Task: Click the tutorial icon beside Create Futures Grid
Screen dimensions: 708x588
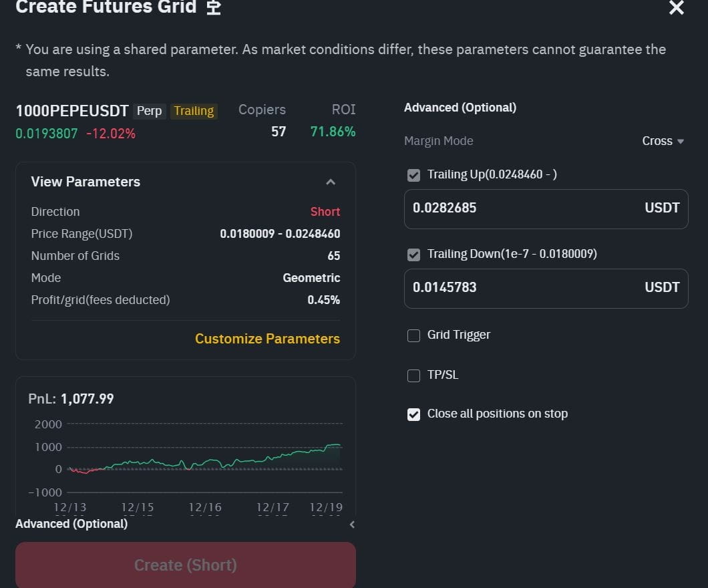Action: [x=213, y=8]
